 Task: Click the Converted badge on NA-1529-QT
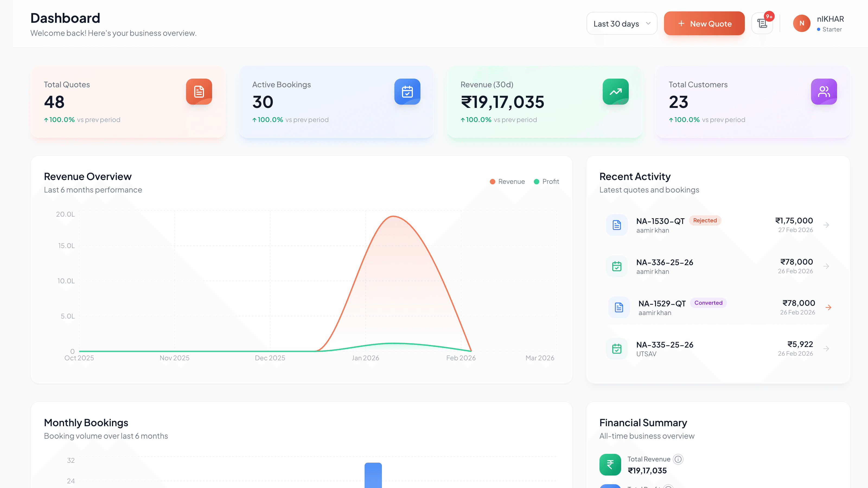click(x=708, y=303)
